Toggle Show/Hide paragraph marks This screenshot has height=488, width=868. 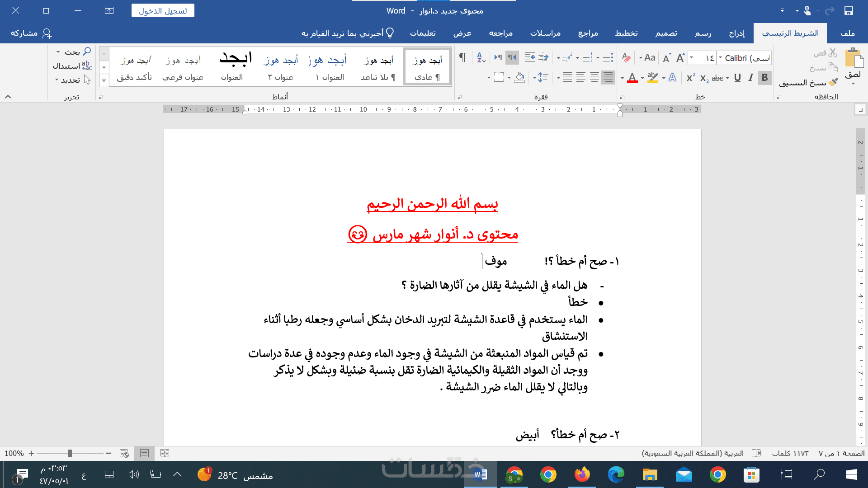(x=462, y=57)
